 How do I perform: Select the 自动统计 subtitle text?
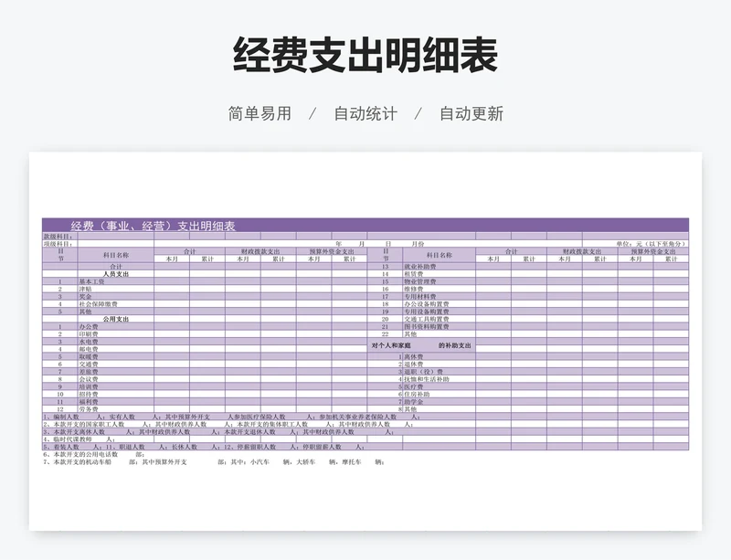tap(365, 114)
